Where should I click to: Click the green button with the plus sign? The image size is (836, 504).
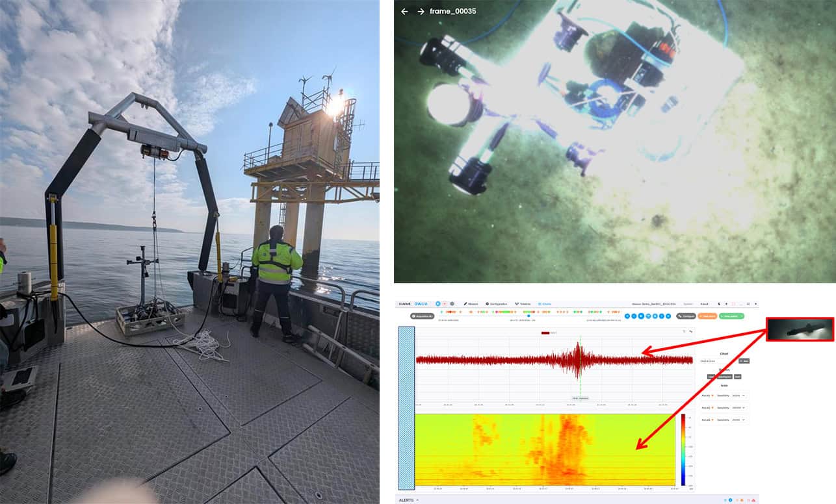tap(731, 316)
